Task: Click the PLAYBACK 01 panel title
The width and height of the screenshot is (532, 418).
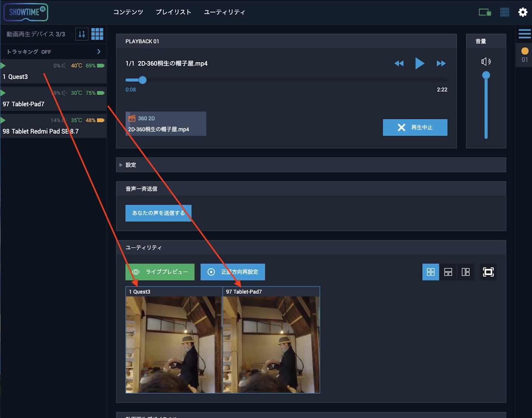Action: click(142, 41)
